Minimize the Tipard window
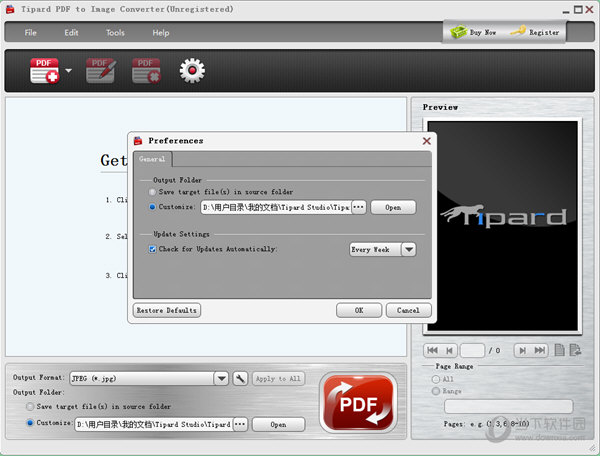 (566, 10)
